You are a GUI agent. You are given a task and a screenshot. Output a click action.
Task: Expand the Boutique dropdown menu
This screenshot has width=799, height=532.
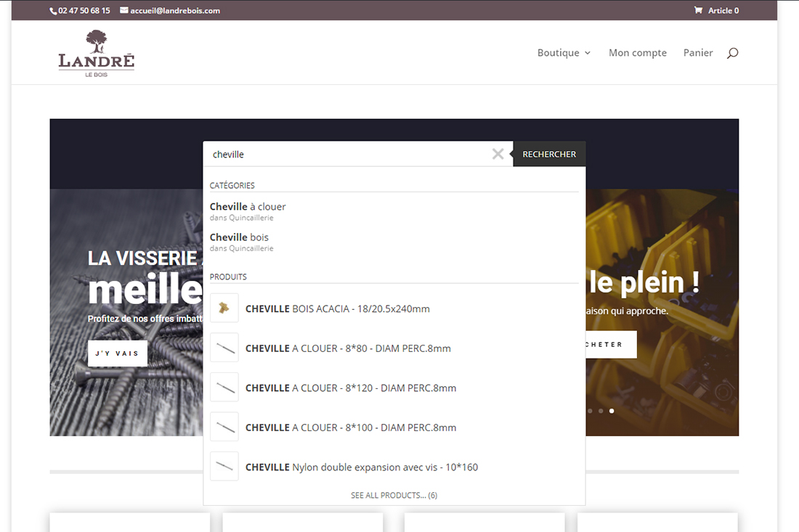point(564,53)
